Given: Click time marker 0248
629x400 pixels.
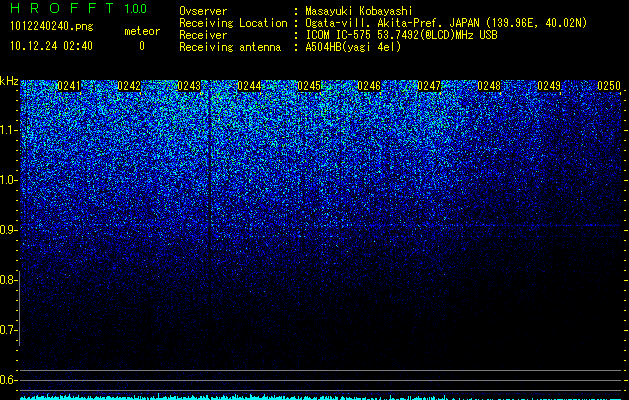Looking at the screenshot, I should (x=489, y=86).
